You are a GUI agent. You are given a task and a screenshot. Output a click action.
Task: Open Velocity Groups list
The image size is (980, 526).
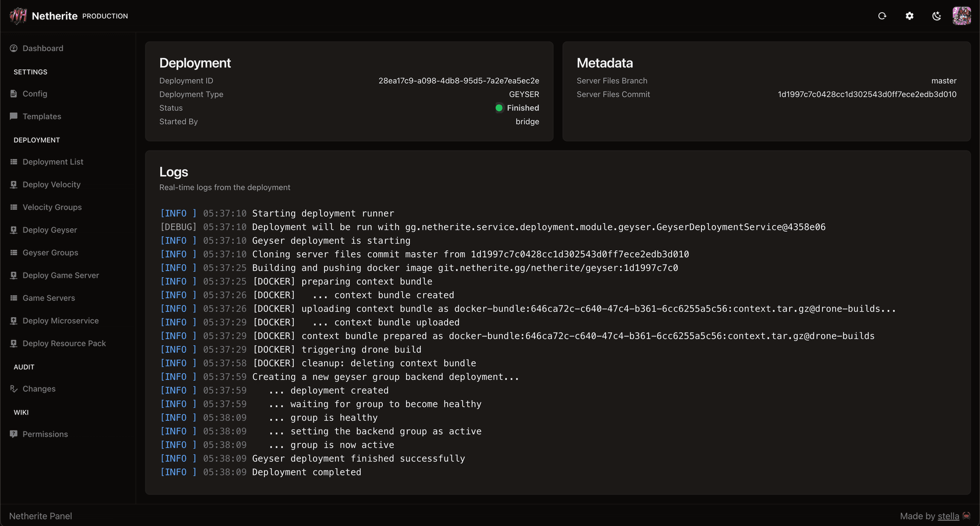click(x=52, y=207)
